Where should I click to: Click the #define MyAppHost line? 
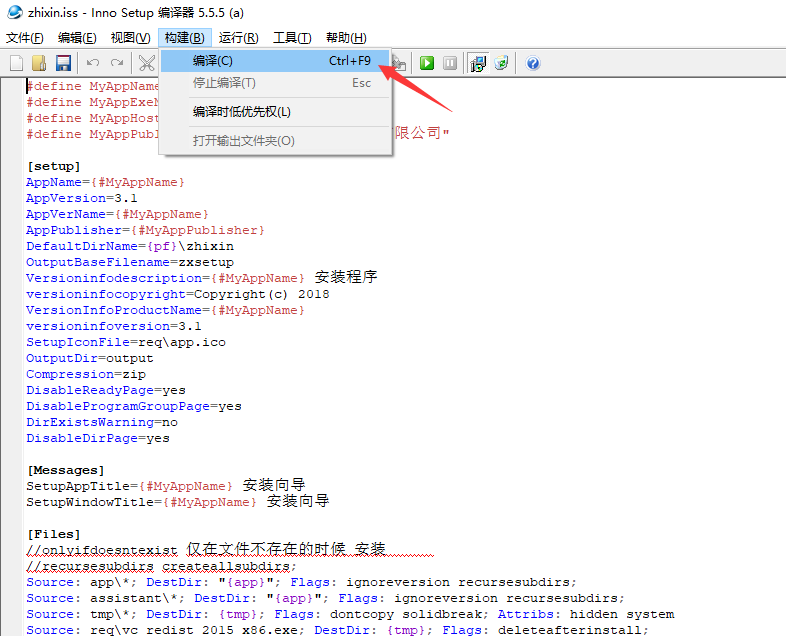pyautogui.click(x=93, y=118)
